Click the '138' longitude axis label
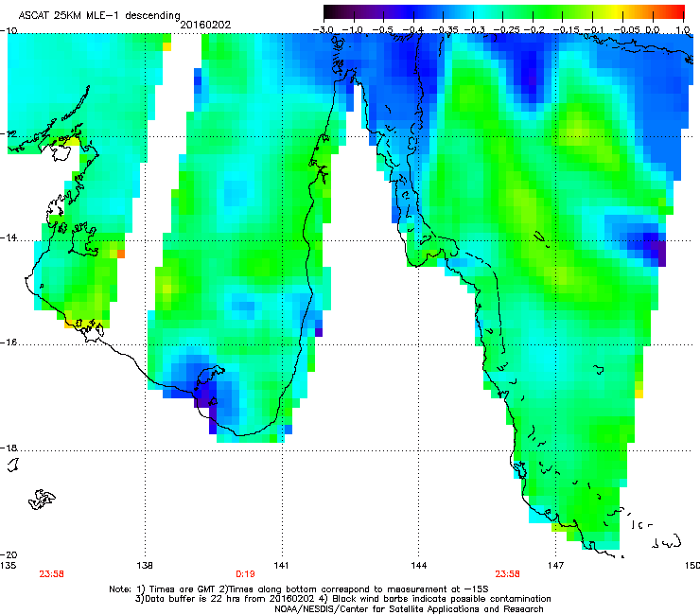The image size is (700, 615). 145,566
